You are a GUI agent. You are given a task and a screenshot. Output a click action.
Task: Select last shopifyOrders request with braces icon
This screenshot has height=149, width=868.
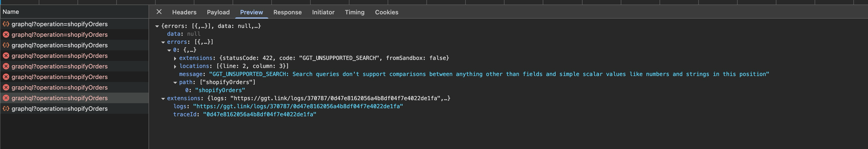(74, 108)
